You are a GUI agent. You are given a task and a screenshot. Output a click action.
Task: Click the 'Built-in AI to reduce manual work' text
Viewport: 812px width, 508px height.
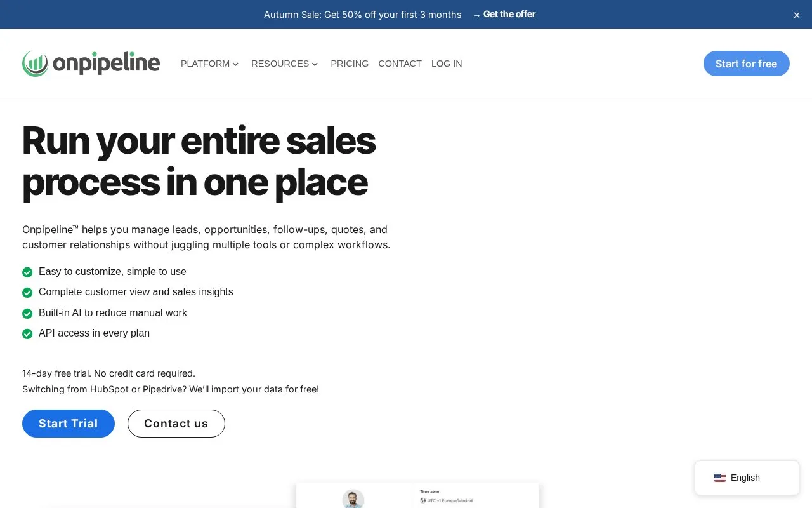point(113,313)
